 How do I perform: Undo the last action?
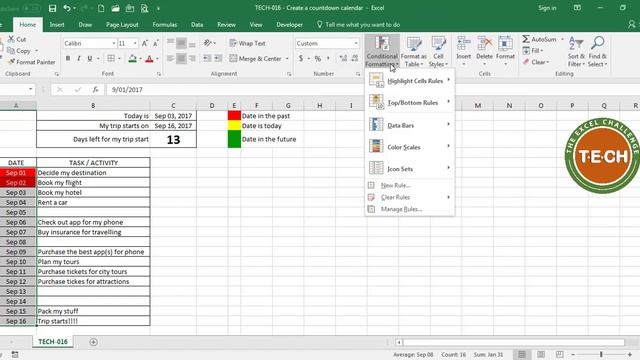click(x=67, y=8)
